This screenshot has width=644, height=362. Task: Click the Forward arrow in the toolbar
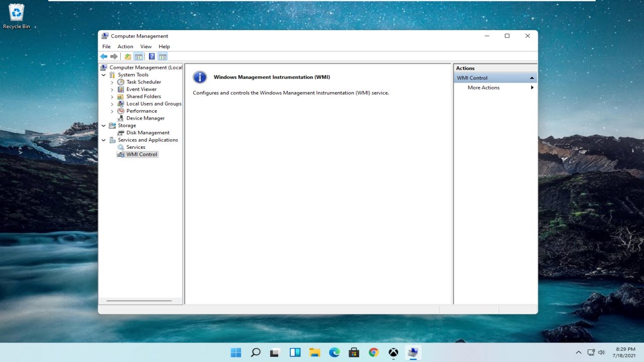[x=114, y=56]
